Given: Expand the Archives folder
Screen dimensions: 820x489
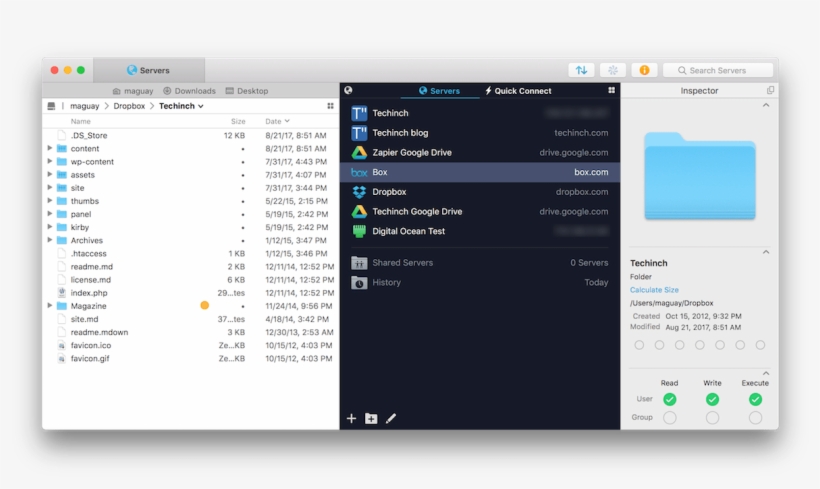Looking at the screenshot, I should click(50, 240).
